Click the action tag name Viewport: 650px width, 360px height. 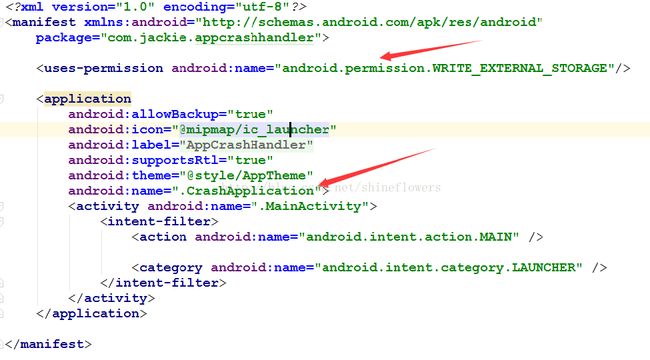point(163,237)
